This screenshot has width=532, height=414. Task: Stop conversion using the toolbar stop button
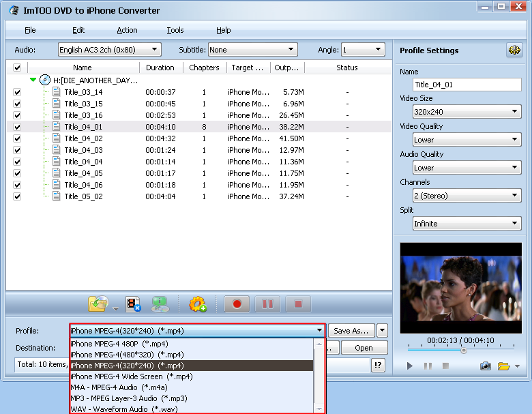298,304
